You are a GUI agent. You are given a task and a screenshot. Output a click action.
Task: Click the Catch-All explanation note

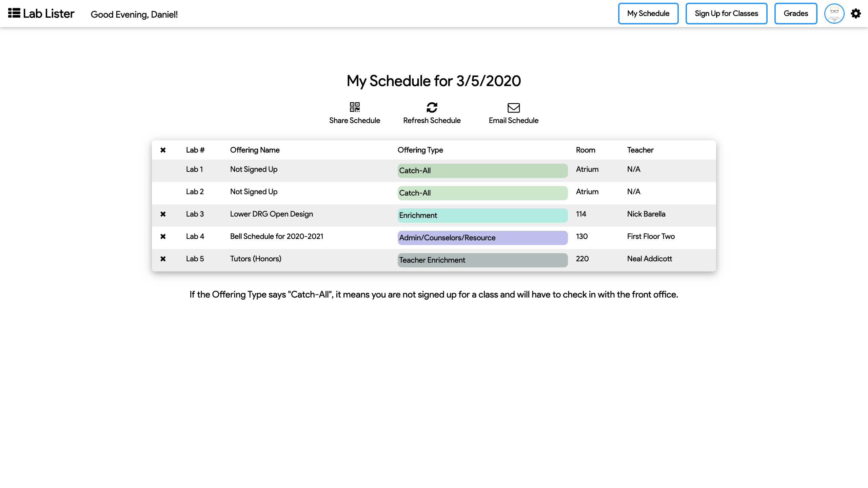434,295
